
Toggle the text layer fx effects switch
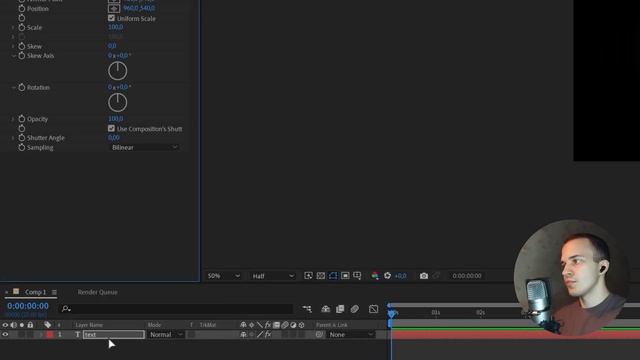coord(268,334)
